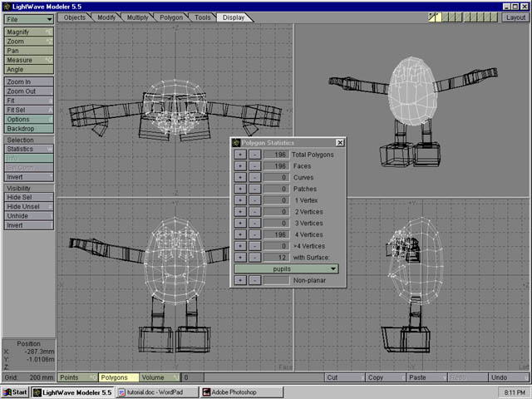Click the - button beside 3 Vertices

coord(255,224)
